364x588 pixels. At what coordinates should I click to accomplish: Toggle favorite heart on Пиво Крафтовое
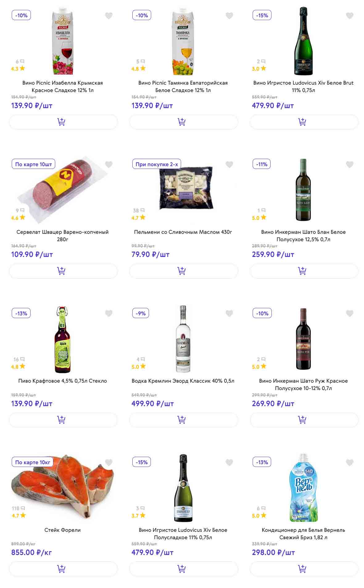pos(109,313)
